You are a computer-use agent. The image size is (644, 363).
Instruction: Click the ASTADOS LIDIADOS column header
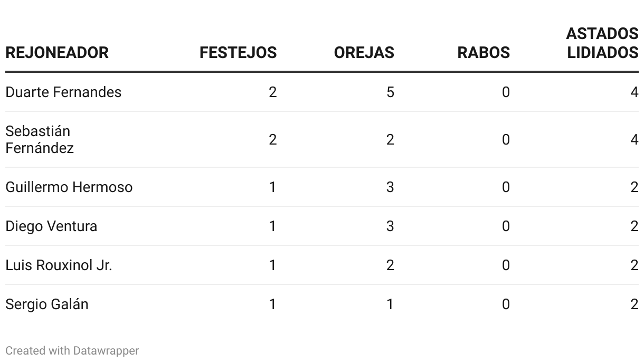[x=602, y=43]
